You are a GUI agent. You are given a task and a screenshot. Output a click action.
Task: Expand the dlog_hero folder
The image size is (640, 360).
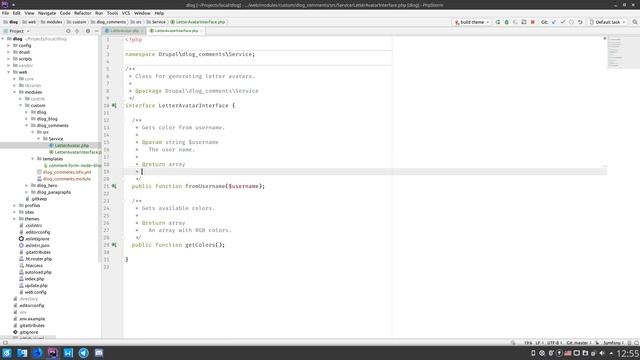point(27,186)
